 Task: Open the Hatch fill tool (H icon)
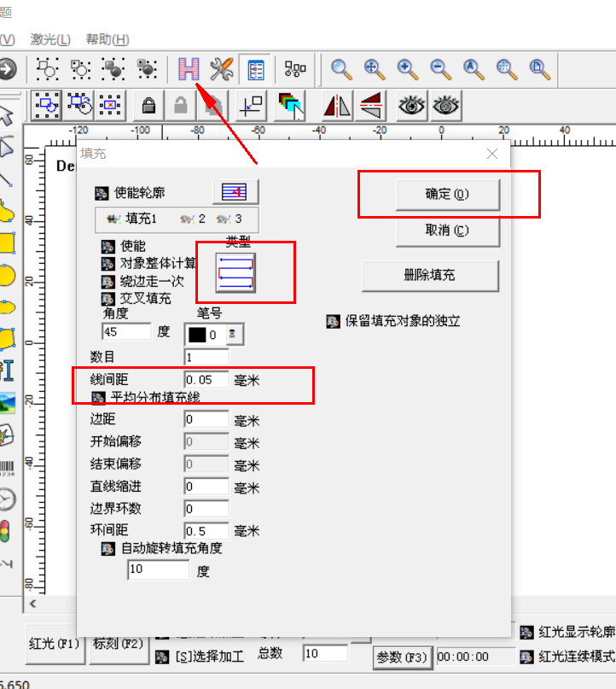[189, 69]
